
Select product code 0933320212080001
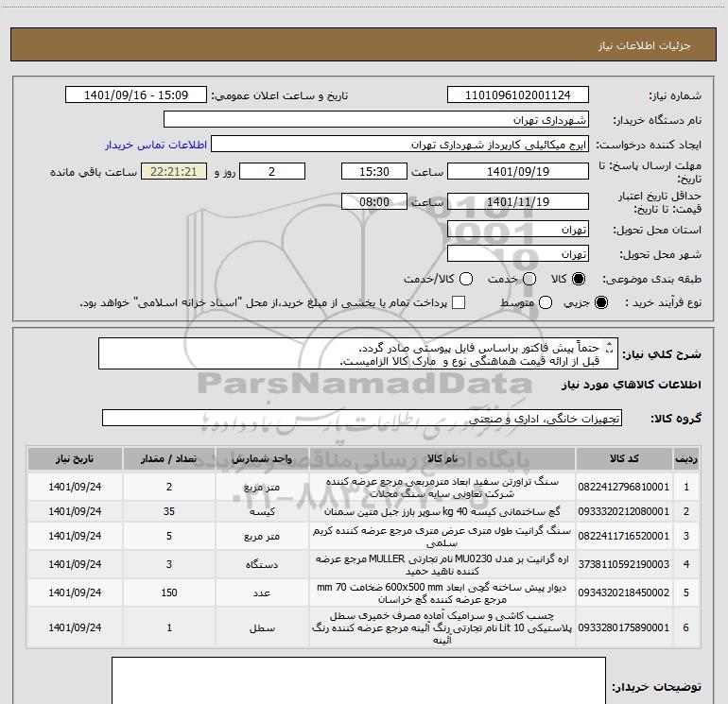click(x=624, y=511)
